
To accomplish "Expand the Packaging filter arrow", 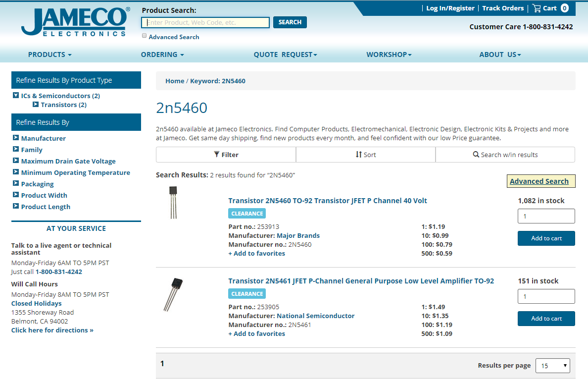I will click(x=16, y=183).
